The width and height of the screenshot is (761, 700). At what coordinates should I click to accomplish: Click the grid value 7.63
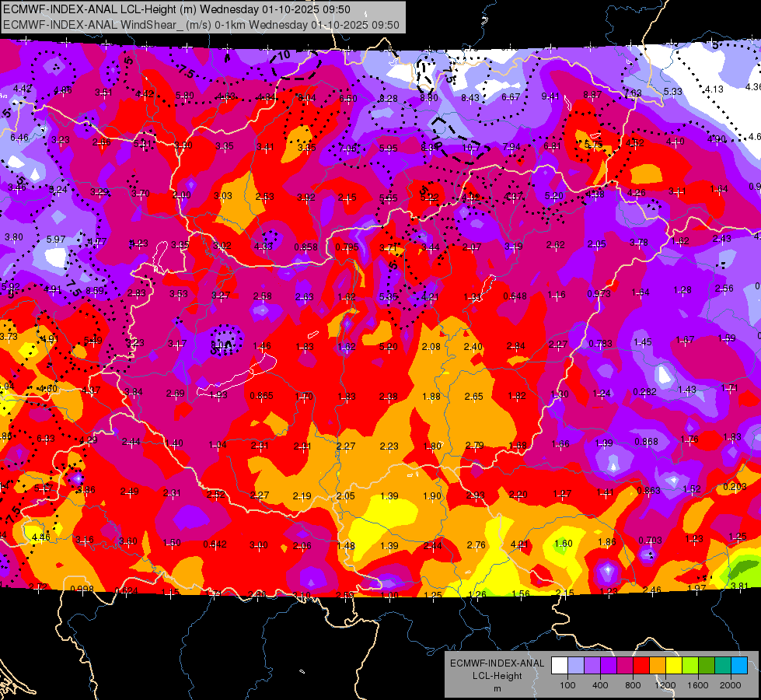pos(633,93)
